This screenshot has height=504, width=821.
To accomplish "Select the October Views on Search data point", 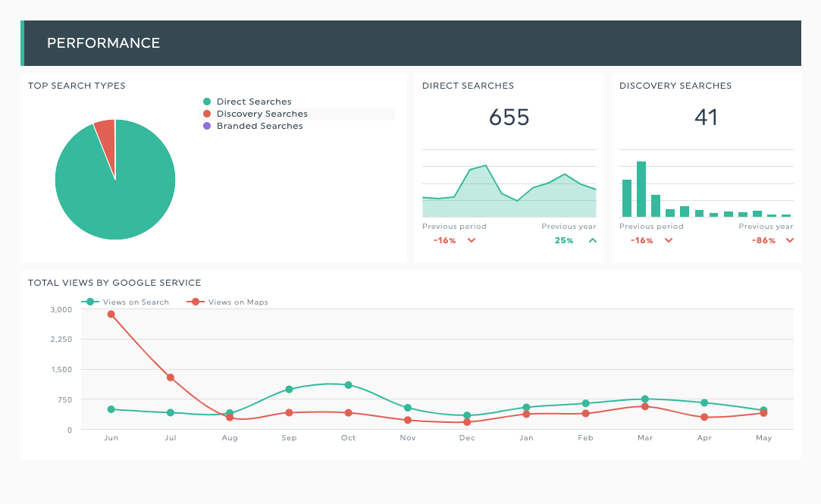I will point(348,385).
